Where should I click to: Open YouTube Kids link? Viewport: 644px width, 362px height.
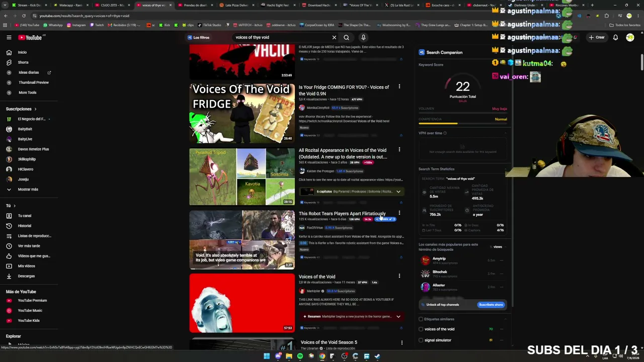tap(29, 320)
